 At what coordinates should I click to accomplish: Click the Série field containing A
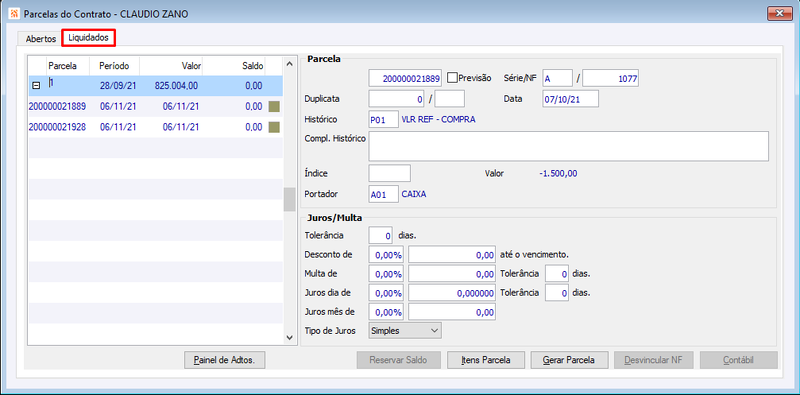(557, 79)
